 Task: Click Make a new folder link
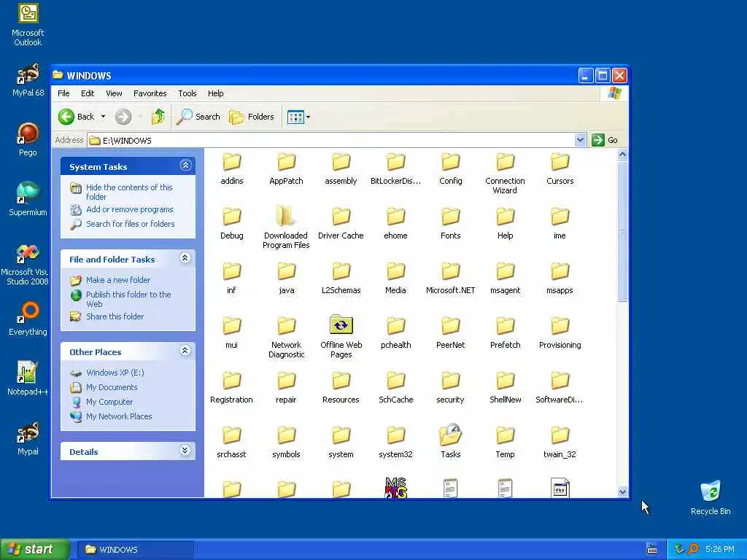pyautogui.click(x=118, y=280)
